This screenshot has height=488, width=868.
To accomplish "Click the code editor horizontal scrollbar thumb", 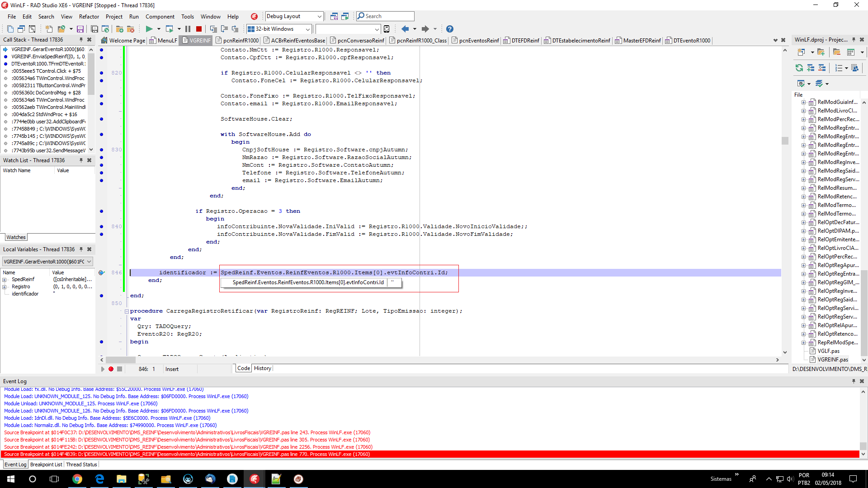I will pos(120,360).
